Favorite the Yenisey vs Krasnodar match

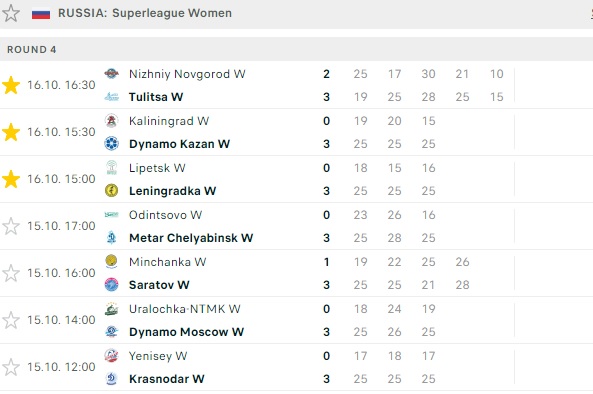11,367
